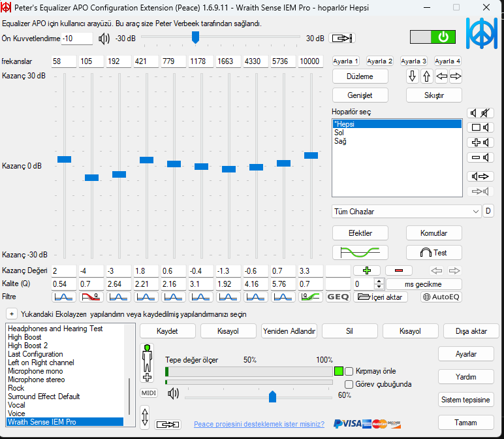Click the filter icon for 192 Hz band
Viewport: 504px width, 439px height.
[119, 297]
